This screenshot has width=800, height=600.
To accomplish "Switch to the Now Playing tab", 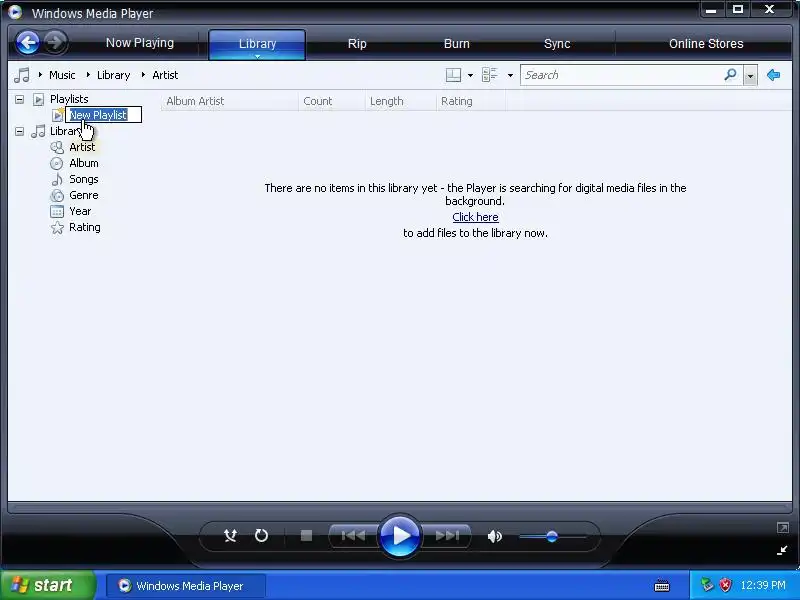I will pyautogui.click(x=140, y=43).
